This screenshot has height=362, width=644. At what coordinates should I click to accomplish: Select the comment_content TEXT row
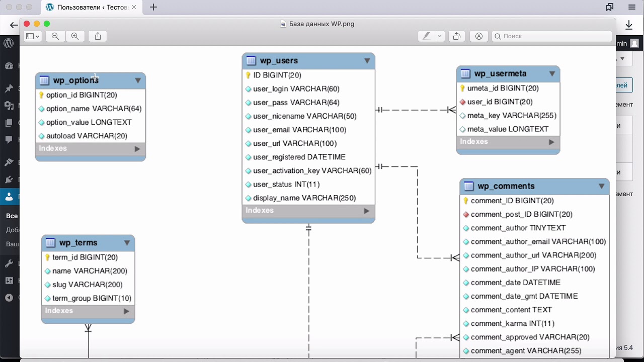click(x=534, y=310)
